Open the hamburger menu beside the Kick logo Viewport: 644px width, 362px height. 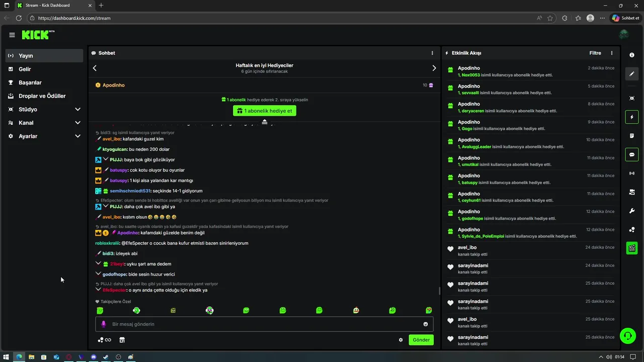click(12, 35)
